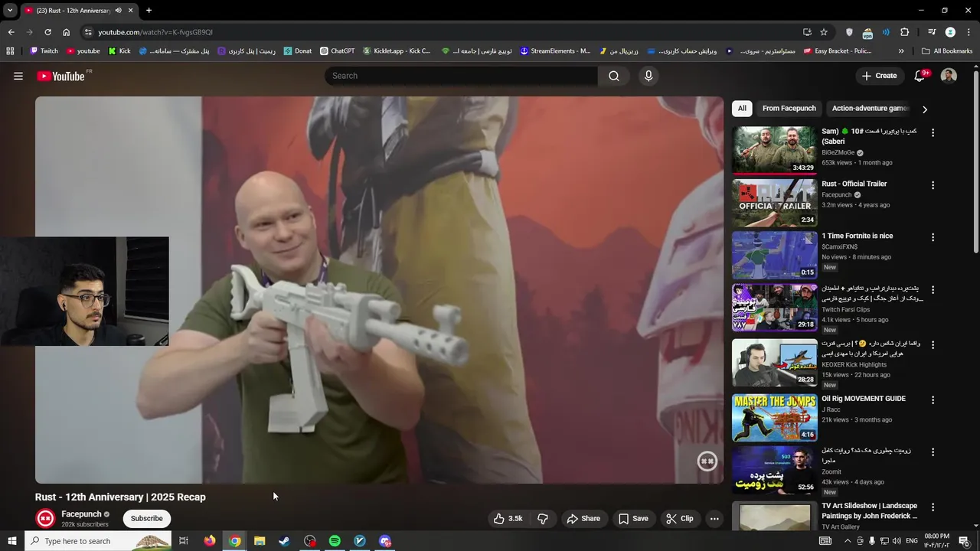
Task: Show hidden system tray icons
Action: click(x=846, y=541)
